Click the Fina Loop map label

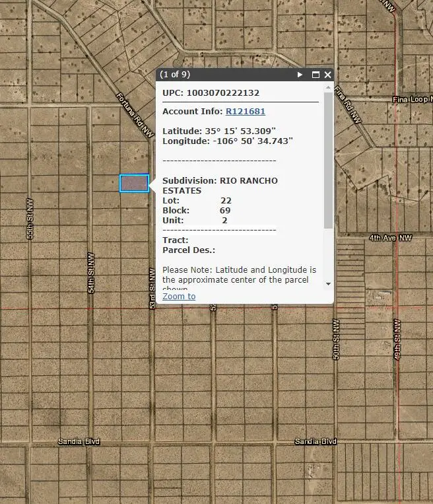(412, 99)
